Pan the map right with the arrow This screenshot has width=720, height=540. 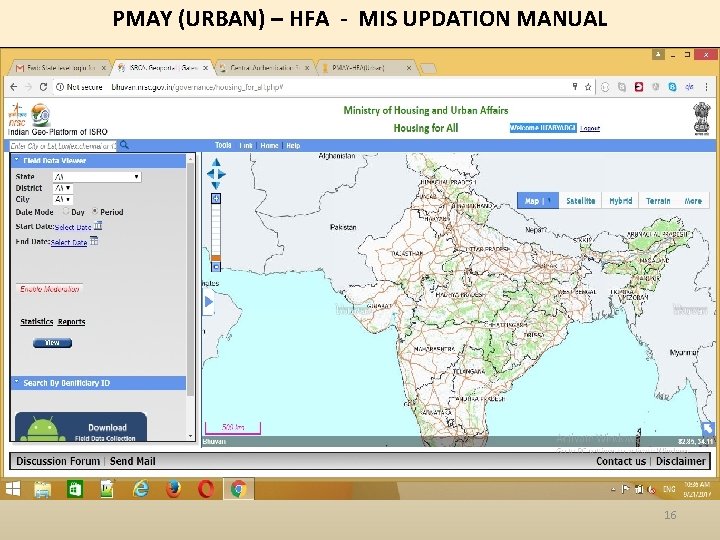pyautogui.click(x=222, y=174)
